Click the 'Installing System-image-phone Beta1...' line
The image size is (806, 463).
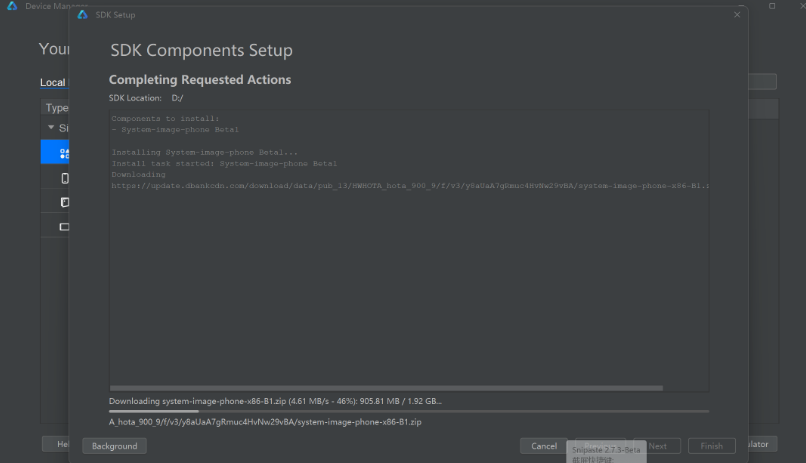coord(205,152)
